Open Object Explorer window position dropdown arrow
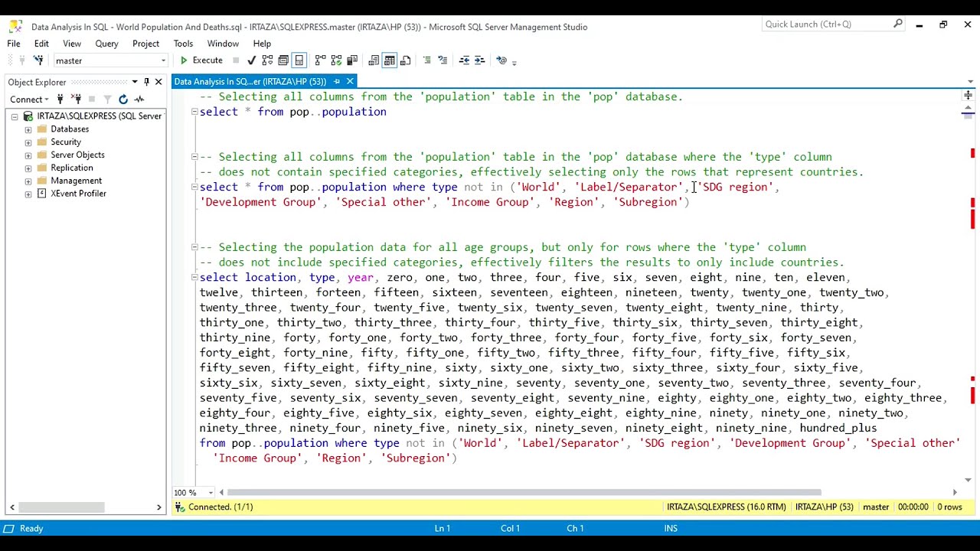Screen dimensions: 980x551 (x=135, y=82)
